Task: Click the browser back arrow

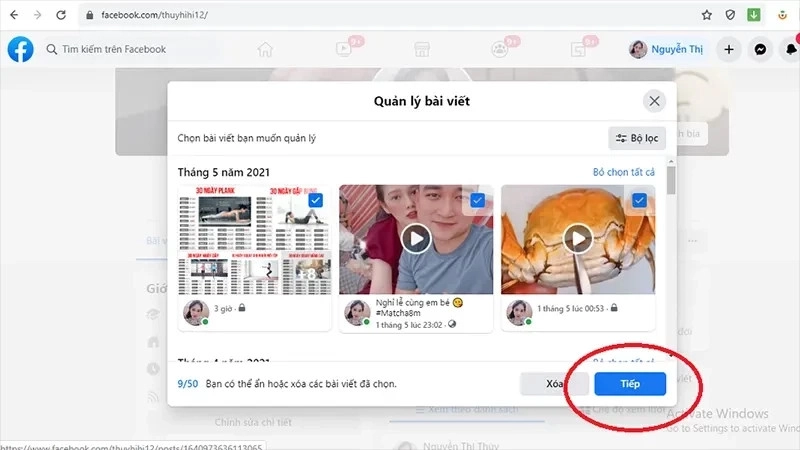Action: pos(14,15)
